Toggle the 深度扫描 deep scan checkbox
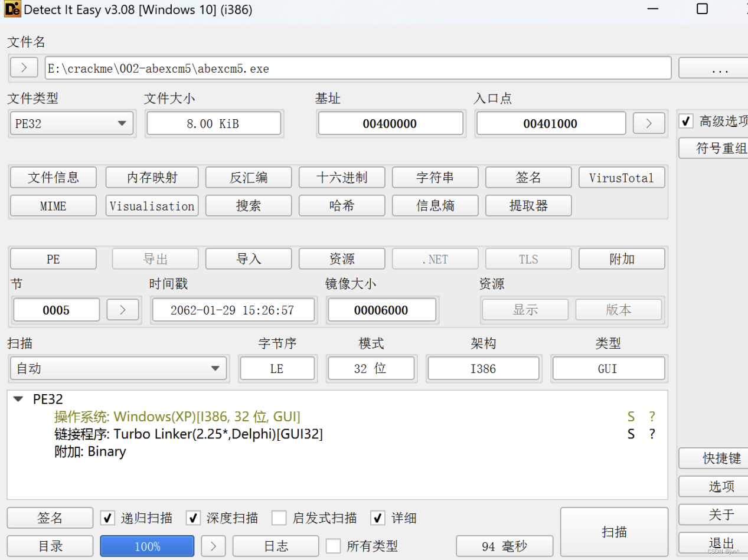The width and height of the screenshot is (748, 560). (x=193, y=518)
